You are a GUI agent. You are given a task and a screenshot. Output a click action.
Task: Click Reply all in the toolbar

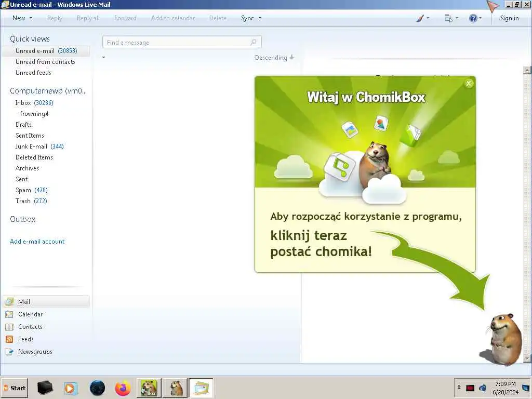coord(88,18)
